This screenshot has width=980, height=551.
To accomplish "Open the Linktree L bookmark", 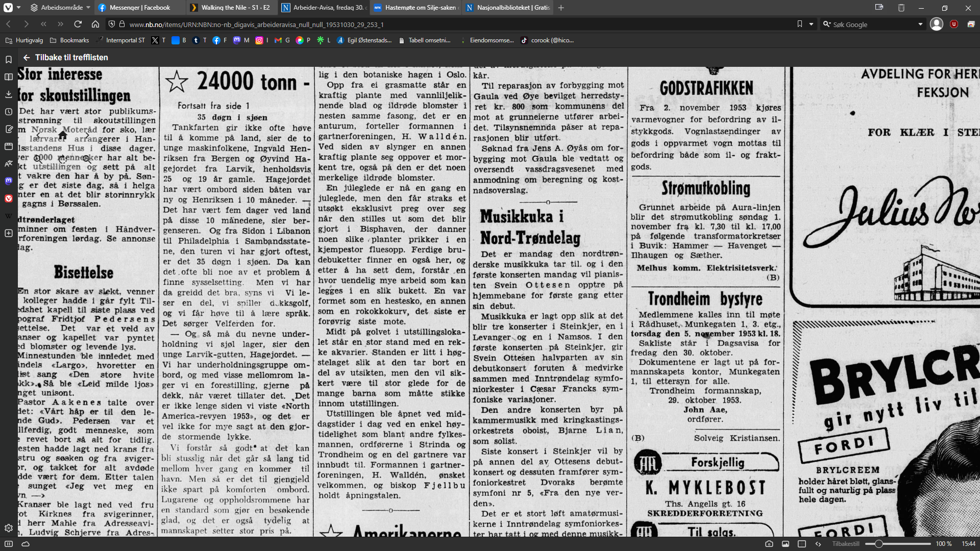I will 323,40.
